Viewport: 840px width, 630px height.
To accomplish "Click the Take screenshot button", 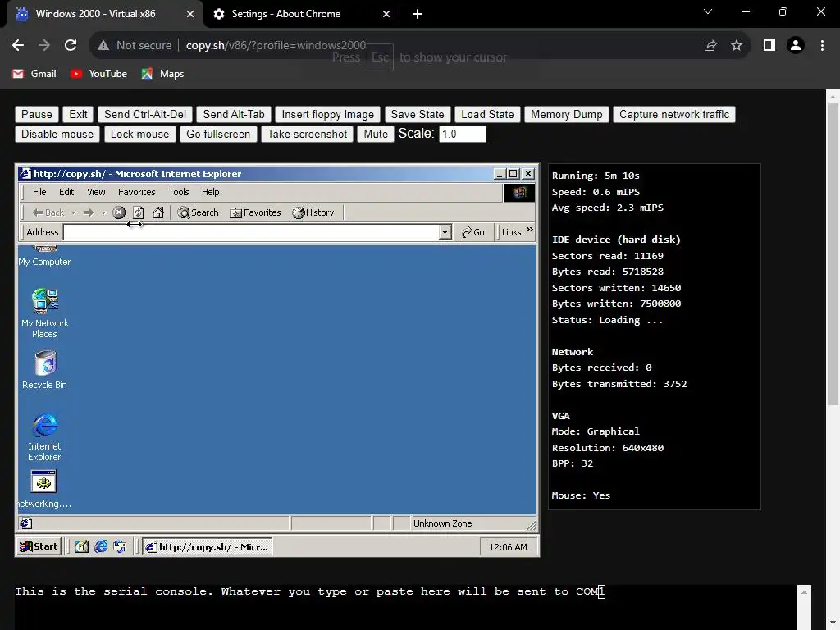I will pos(308,134).
